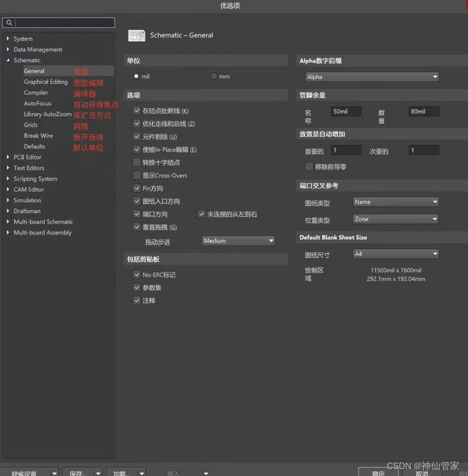Screen dimensions: 468x476
Task: Select the Compiler settings page
Action: coord(36,93)
